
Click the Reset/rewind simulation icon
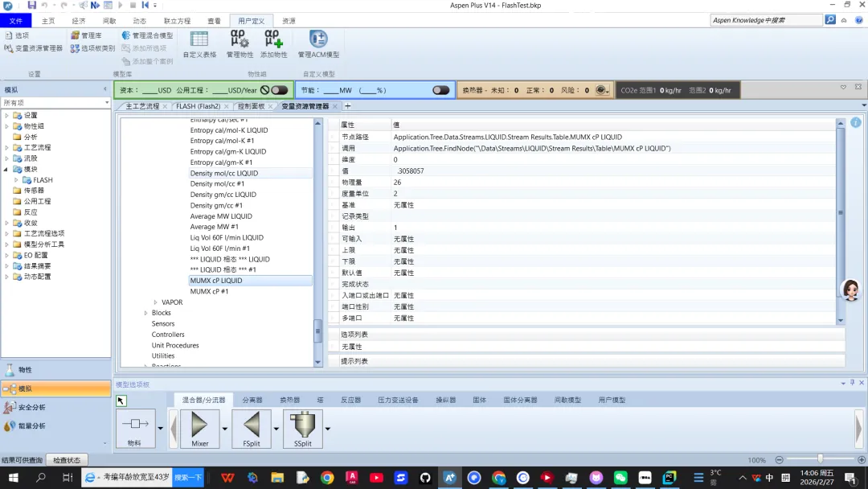tap(145, 5)
